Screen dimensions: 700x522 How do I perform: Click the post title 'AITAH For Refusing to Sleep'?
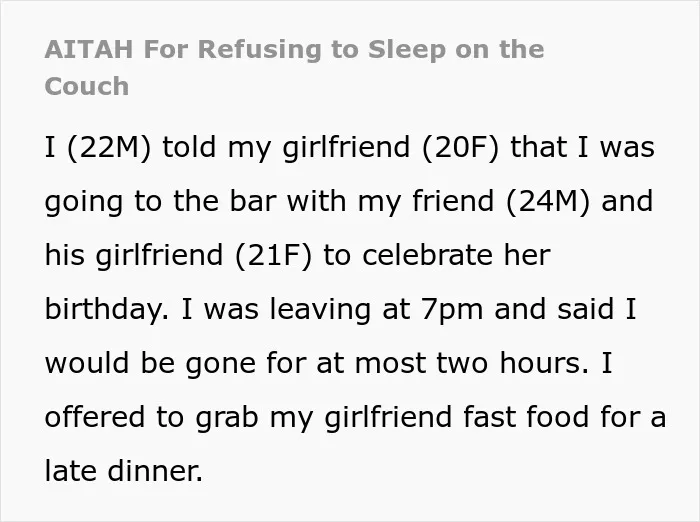pos(245,50)
